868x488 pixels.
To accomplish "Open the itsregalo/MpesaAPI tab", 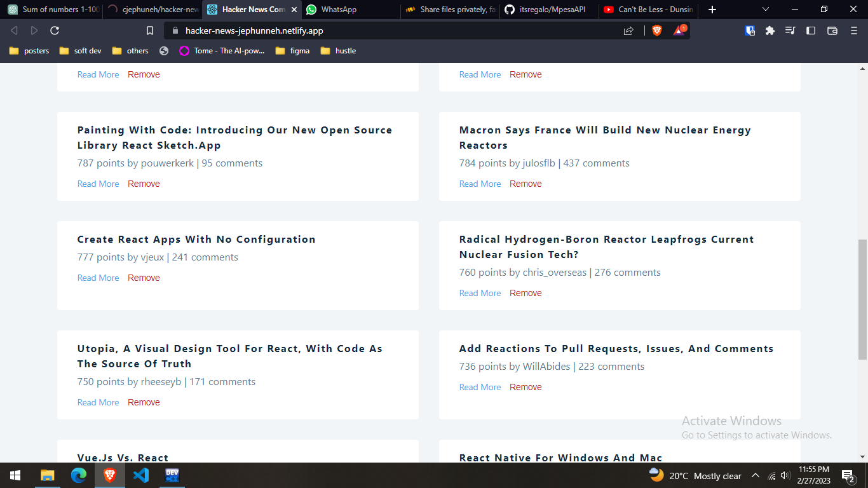I will [550, 10].
